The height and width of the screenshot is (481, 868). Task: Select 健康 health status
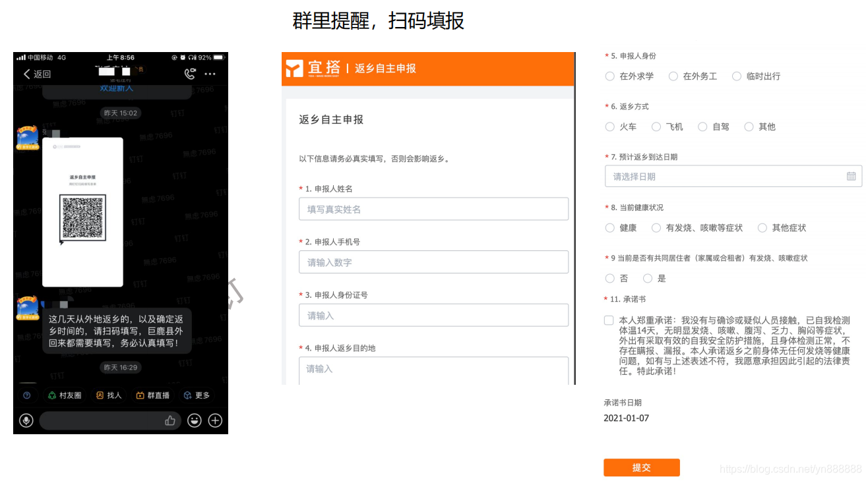[621, 228]
